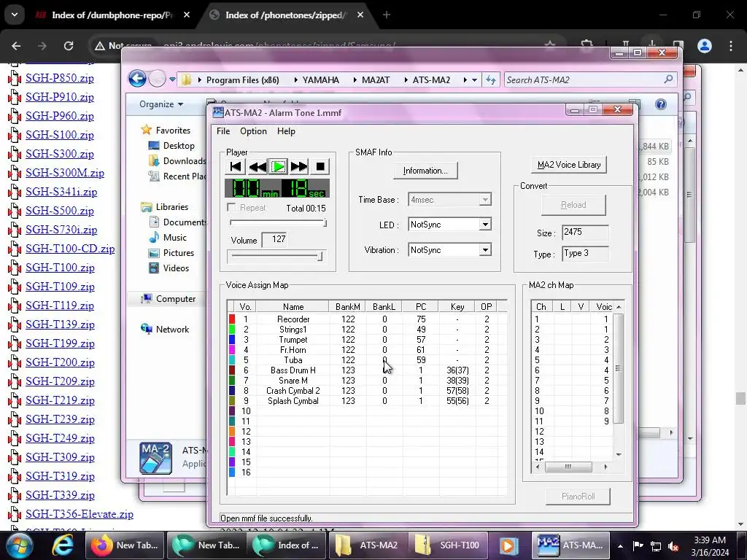Screen dimensions: 747x560
Task: Select the Tuba voice name
Action: coord(293,360)
